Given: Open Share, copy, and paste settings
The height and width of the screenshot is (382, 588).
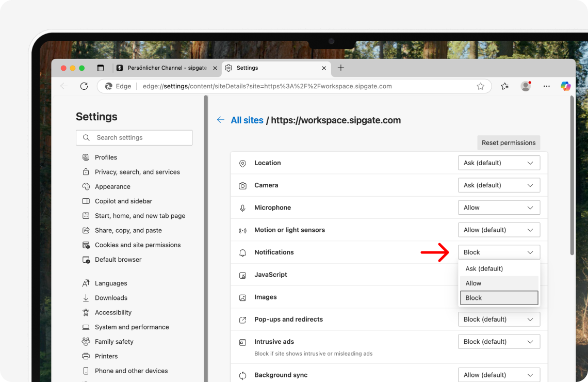Looking at the screenshot, I should [x=122, y=230].
